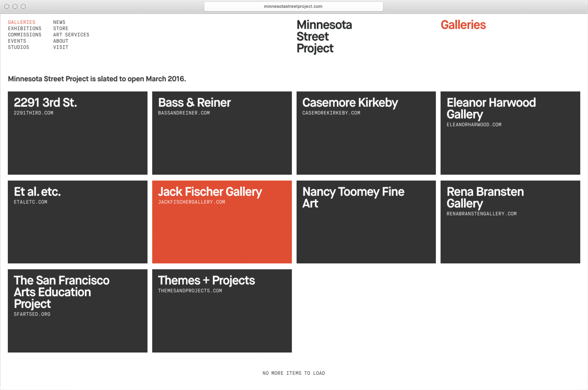
Task: Open the Themes + Projects gallery title
Action: [x=207, y=281]
